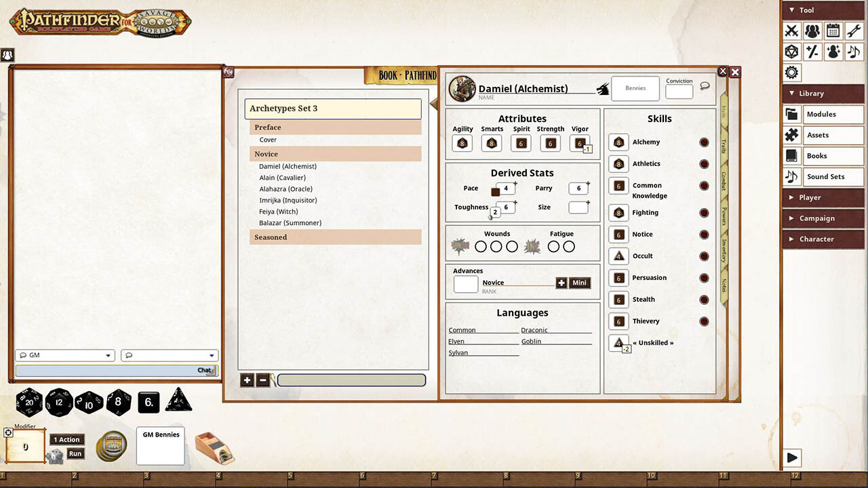Toggle the red indicator beside Alchemy

click(704, 142)
